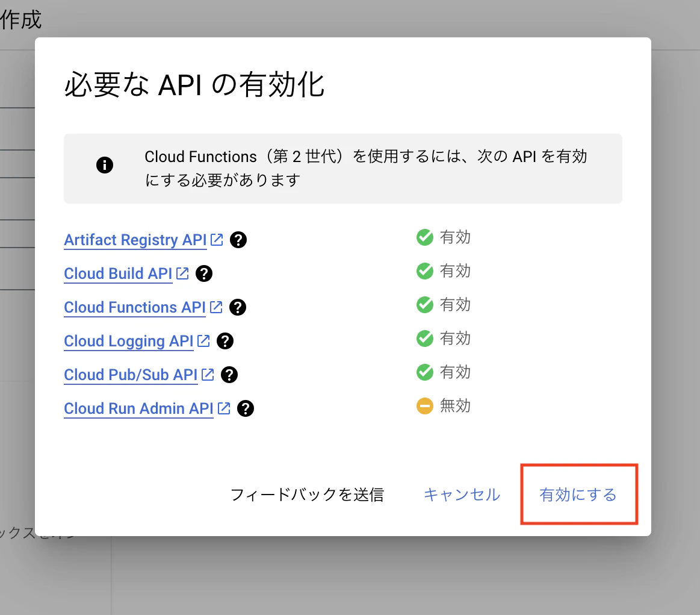
Task: Click the 有効 status text for Cloud Build API
Action: coord(456,270)
